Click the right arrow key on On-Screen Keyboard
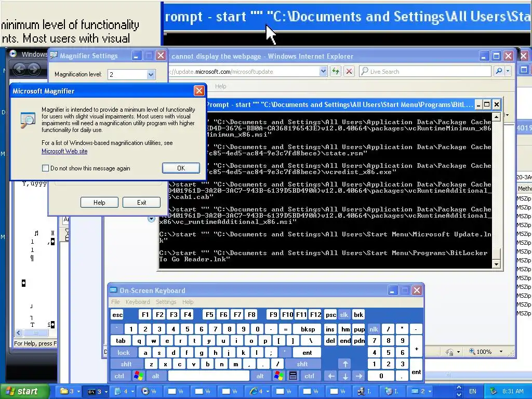 [359, 376]
